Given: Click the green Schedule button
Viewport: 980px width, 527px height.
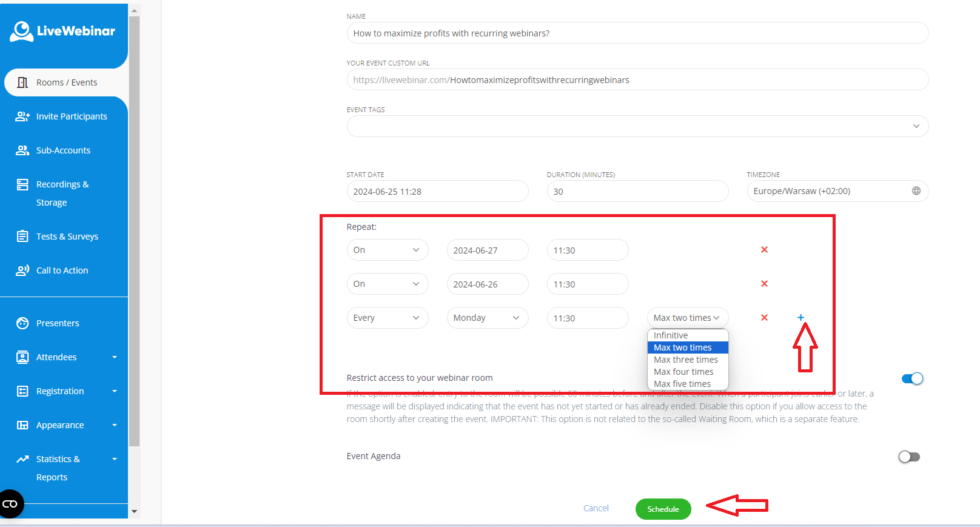Looking at the screenshot, I should pyautogui.click(x=663, y=509).
